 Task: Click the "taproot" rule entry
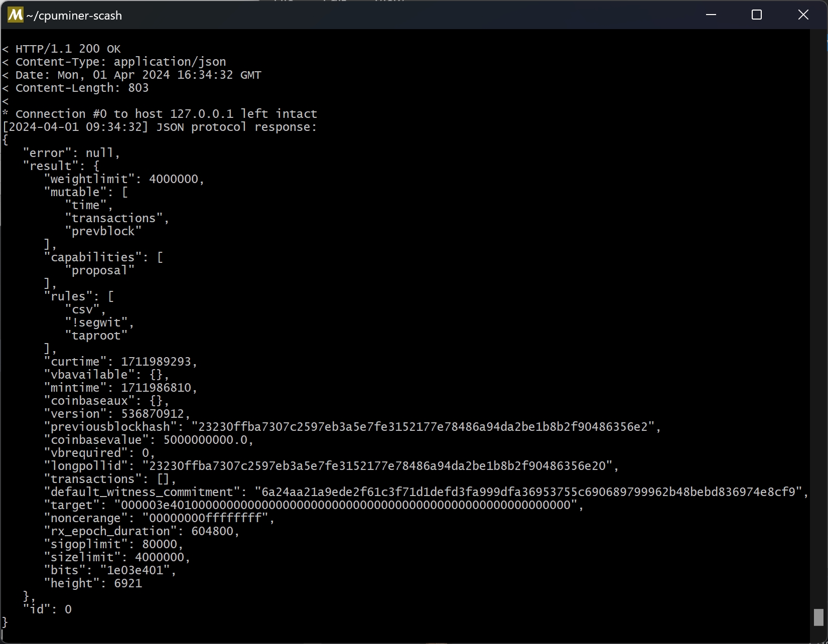coord(96,336)
